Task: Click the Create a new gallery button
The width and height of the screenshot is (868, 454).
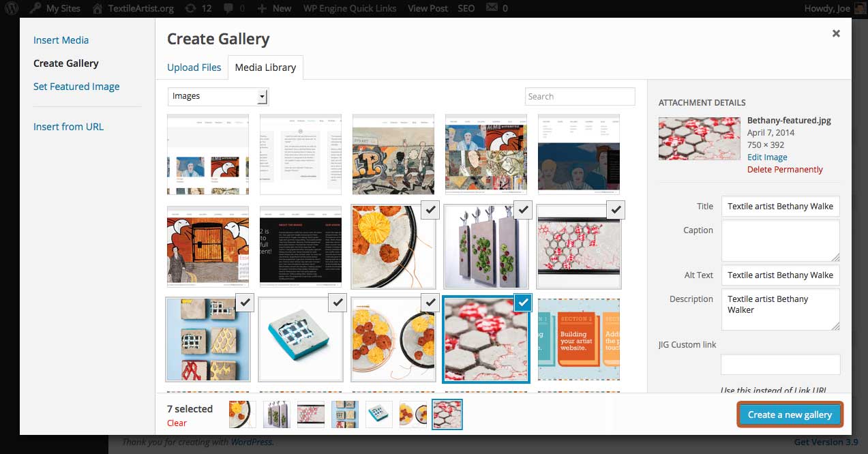Action: pos(790,414)
